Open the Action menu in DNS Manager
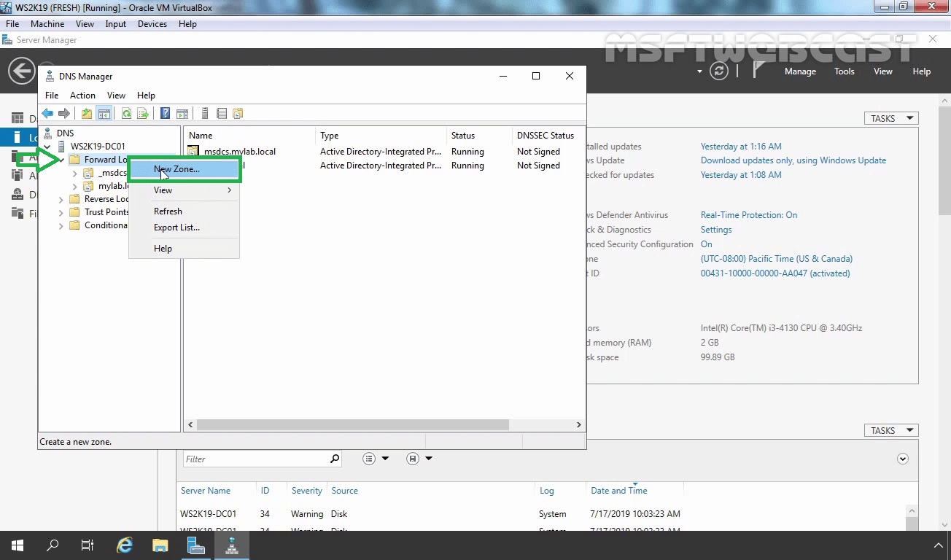Image resolution: width=951 pixels, height=560 pixels. coord(82,96)
